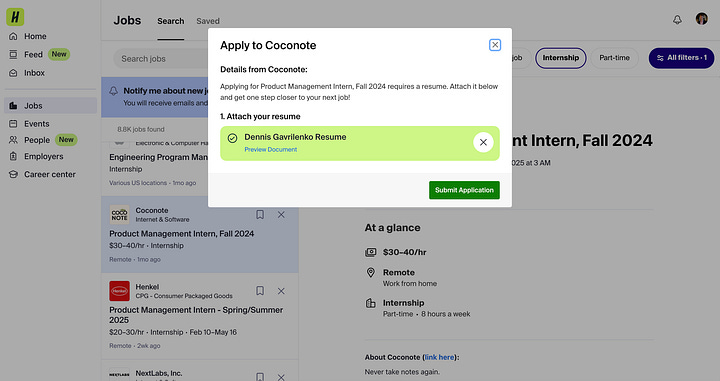This screenshot has height=381, width=720.
Task: Select Jobs in the sidebar
Action: 51,106
